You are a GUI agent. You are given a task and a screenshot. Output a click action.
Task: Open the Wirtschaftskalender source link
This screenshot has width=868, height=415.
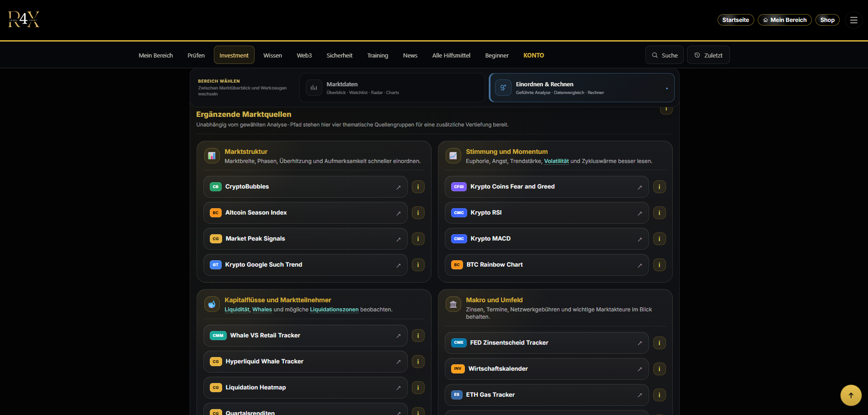coord(547,369)
